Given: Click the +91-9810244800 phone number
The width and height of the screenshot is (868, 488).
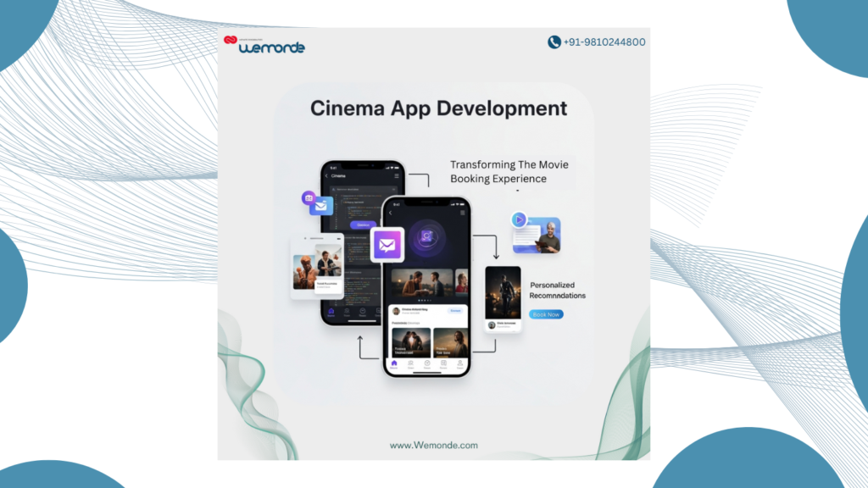Looking at the screenshot, I should pos(604,42).
